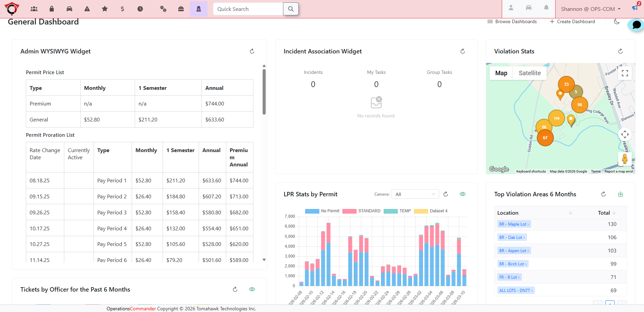Open notifications via the bell icon
Image resolution: width=644 pixels, height=312 pixels.
[x=547, y=7]
